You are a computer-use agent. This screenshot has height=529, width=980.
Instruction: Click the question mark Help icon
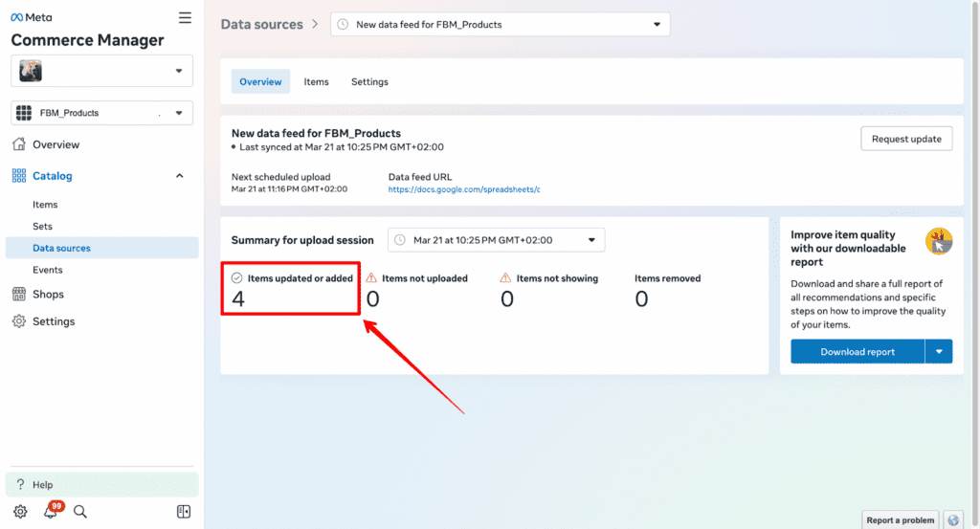pos(20,485)
